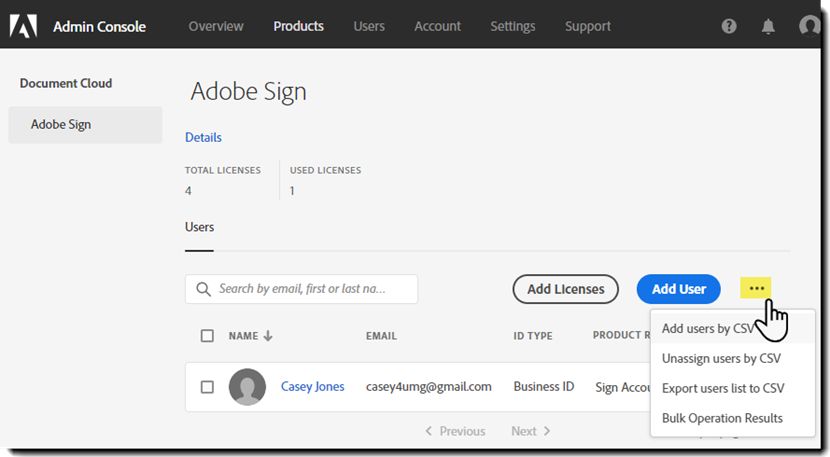Select all users with header checkbox
Image resolution: width=830 pixels, height=457 pixels.
click(207, 336)
